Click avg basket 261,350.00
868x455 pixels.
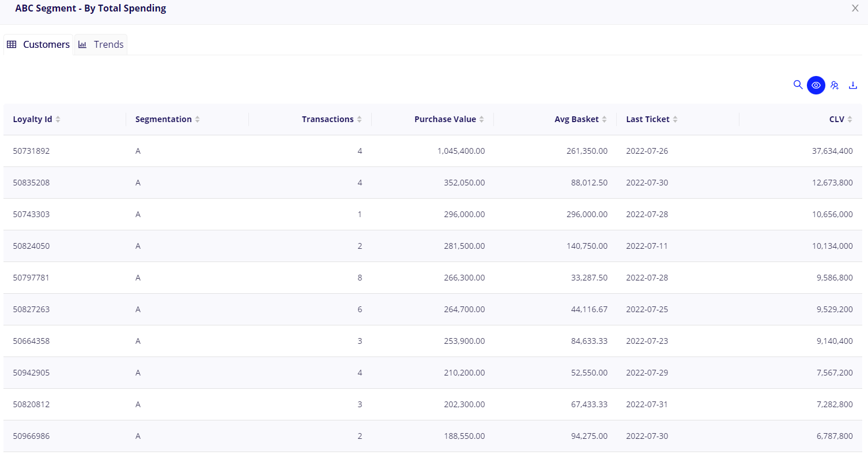pos(586,151)
